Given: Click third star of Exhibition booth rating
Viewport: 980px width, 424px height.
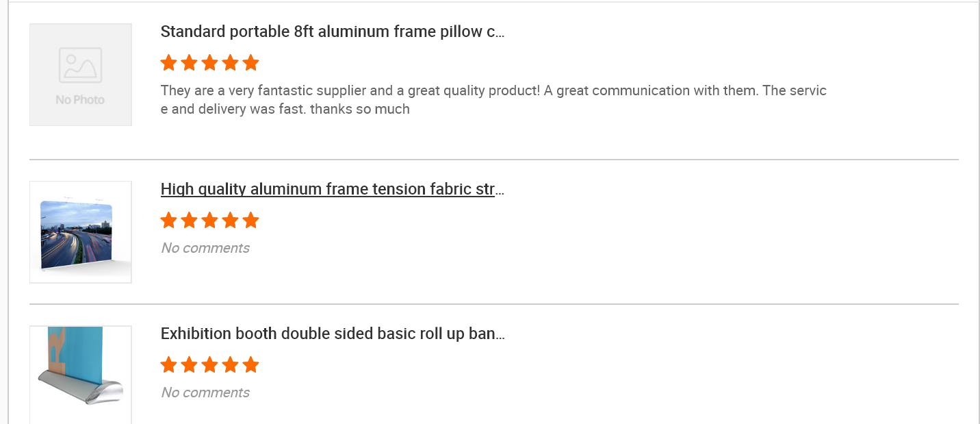Looking at the screenshot, I should point(210,365).
